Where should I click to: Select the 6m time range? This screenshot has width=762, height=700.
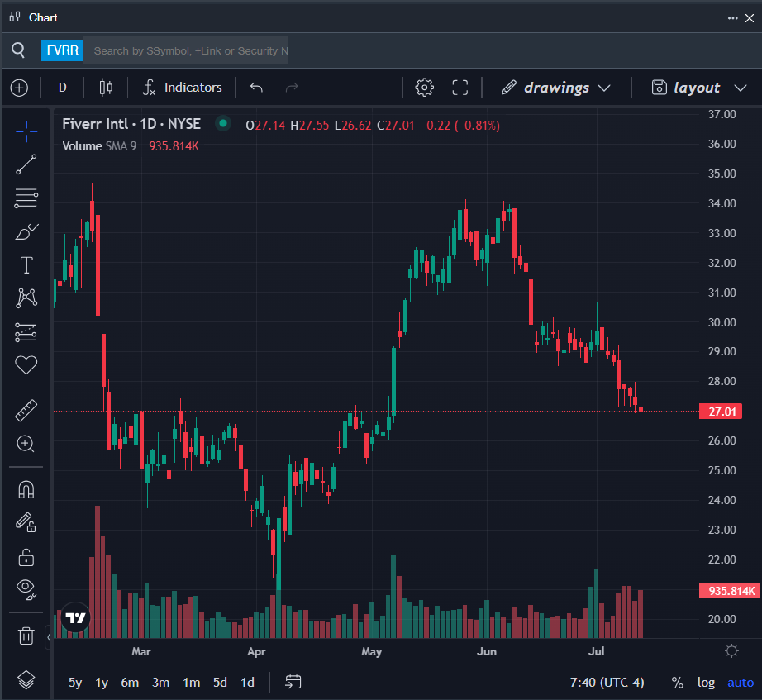[x=130, y=683]
